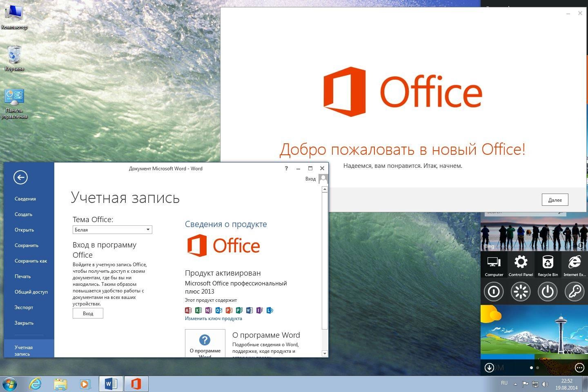The width and height of the screenshot is (588, 392).
Task: Click the user avatar beside Вход
Action: click(323, 179)
